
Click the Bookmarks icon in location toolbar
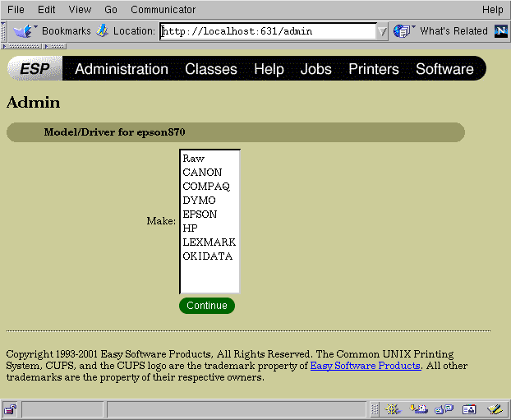click(x=23, y=31)
